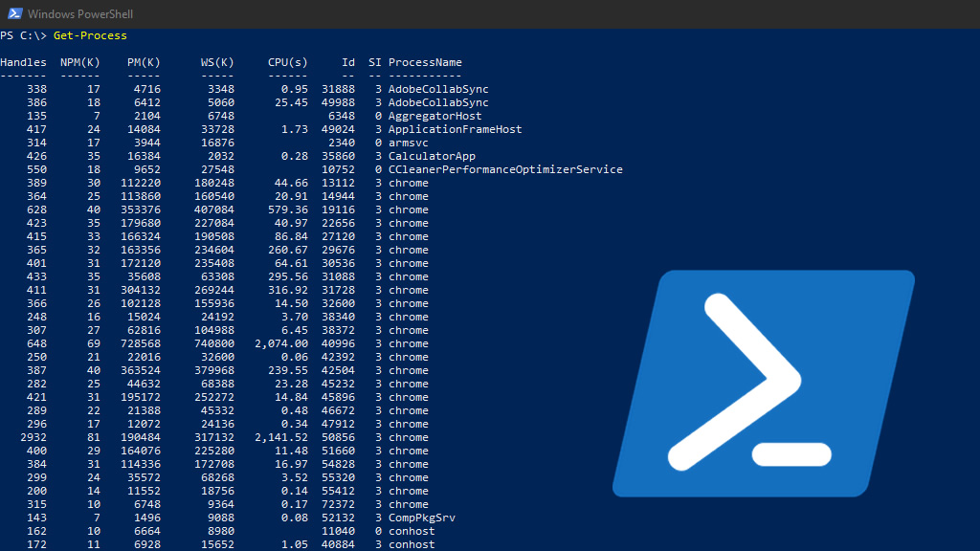
Task: Click the CPU value 579.36
Action: [x=287, y=209]
